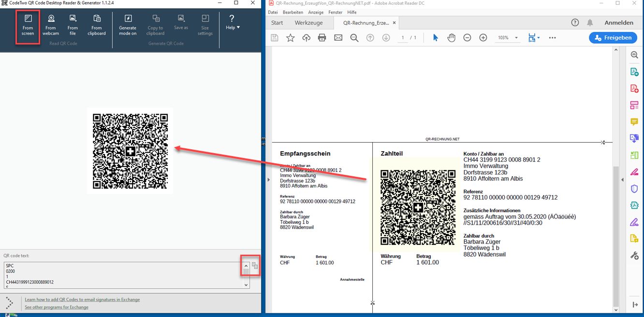Choose From file to read QR code
The height and width of the screenshot is (317, 644).
click(x=73, y=25)
